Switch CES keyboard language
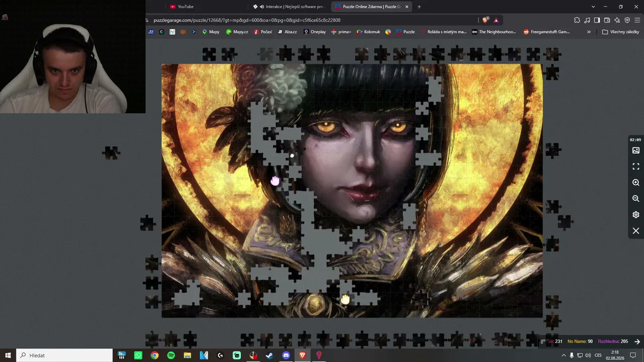This screenshot has width=644, height=362. (x=598, y=355)
